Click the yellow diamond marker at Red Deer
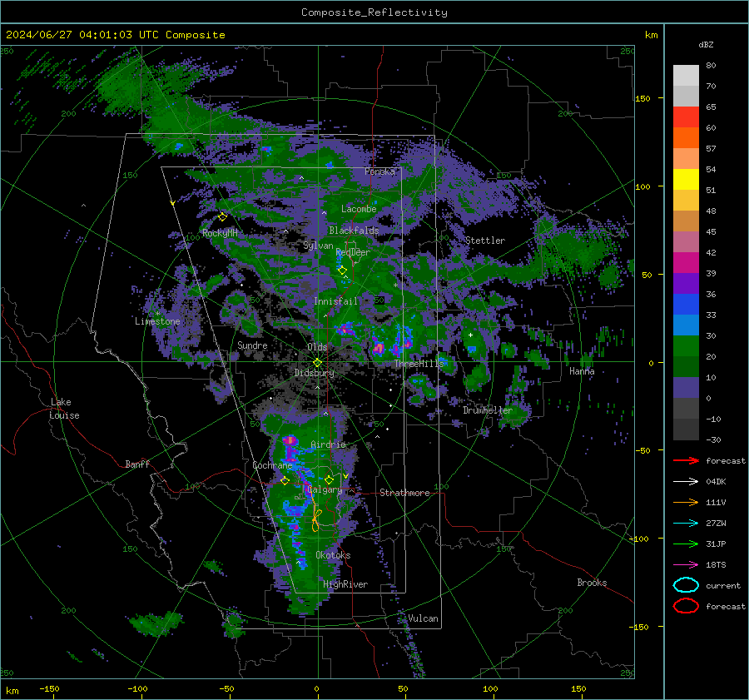 [x=342, y=271]
